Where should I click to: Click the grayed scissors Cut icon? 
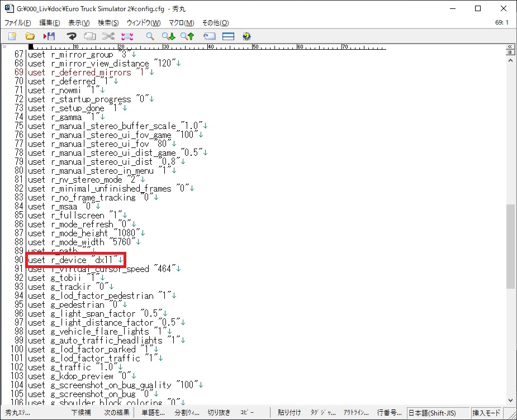(x=108, y=36)
